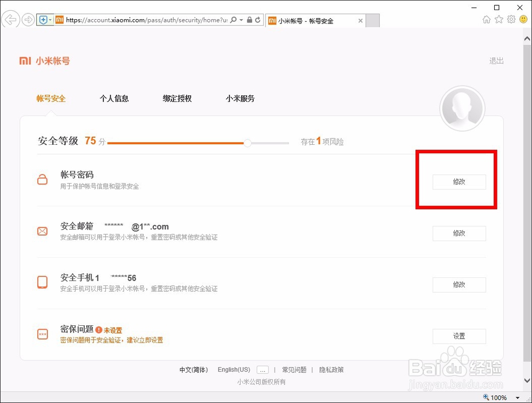Select the 小米帐号 - 帐号安全 browser tab
The width and height of the screenshot is (532, 403).
(315, 21)
